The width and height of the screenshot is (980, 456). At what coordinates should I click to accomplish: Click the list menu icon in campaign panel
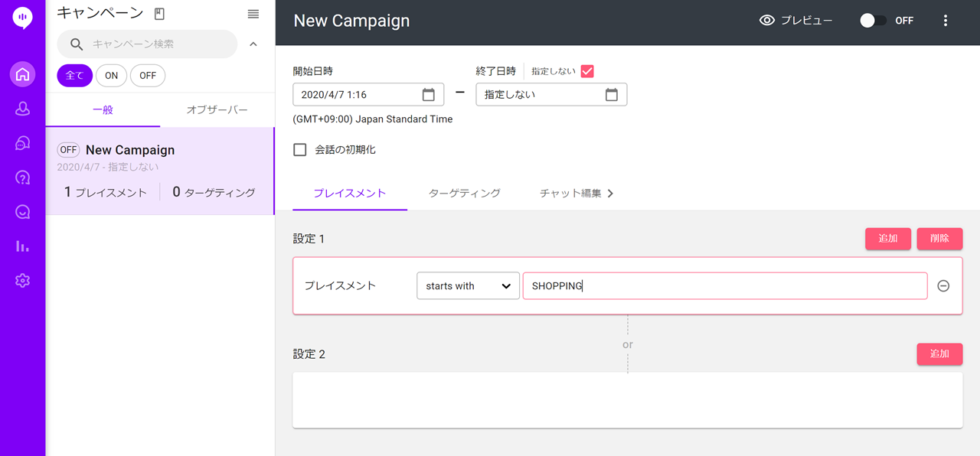[253, 14]
